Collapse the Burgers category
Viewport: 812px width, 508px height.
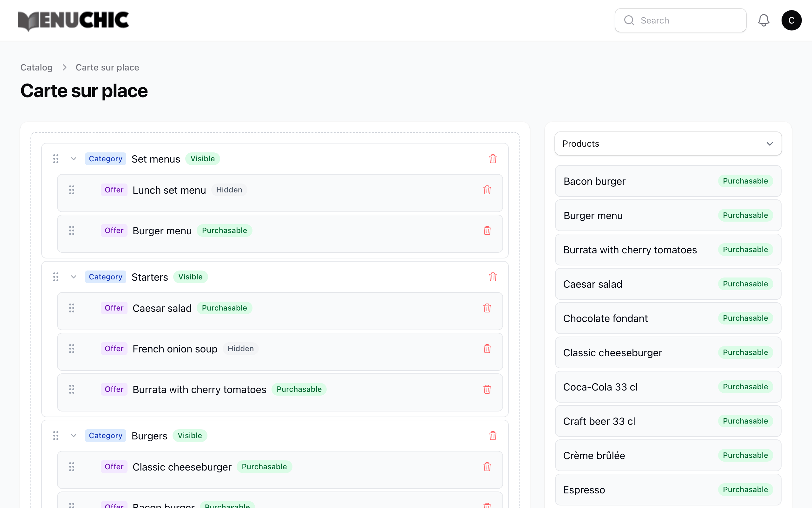tap(74, 436)
